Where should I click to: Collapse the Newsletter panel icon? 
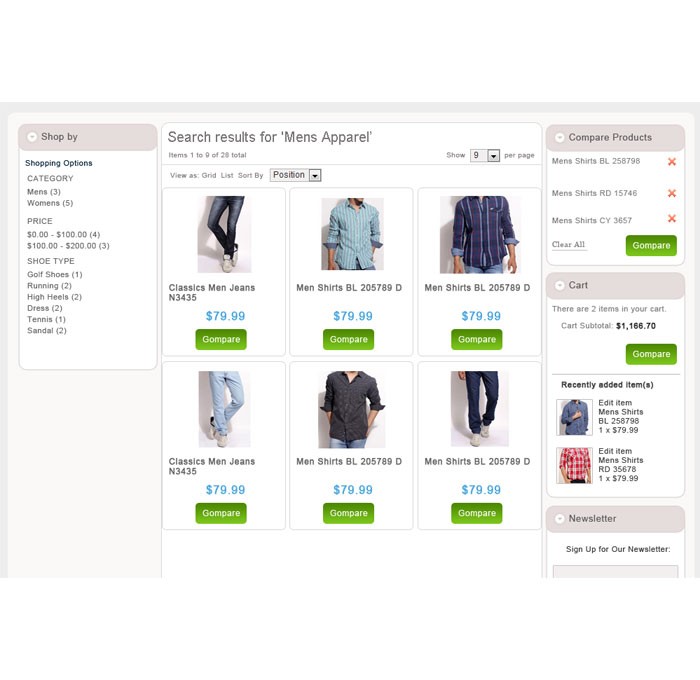point(559,519)
